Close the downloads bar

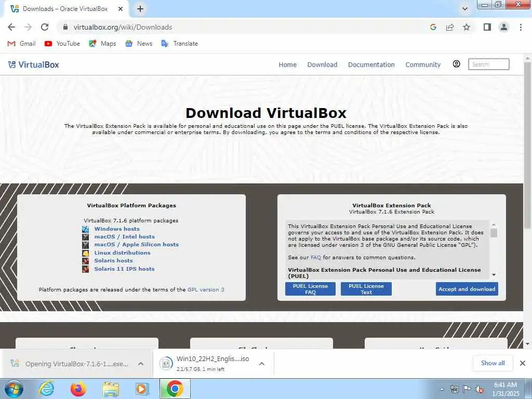click(x=523, y=363)
